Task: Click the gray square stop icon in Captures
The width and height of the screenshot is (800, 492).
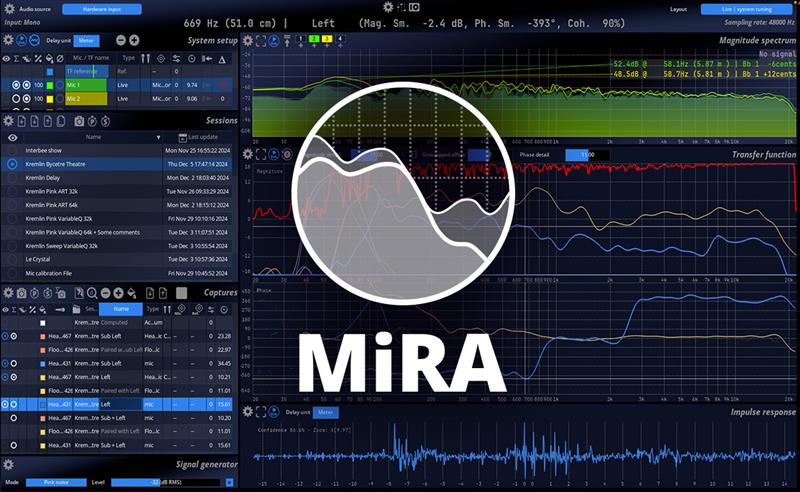Action: pyautogui.click(x=181, y=292)
